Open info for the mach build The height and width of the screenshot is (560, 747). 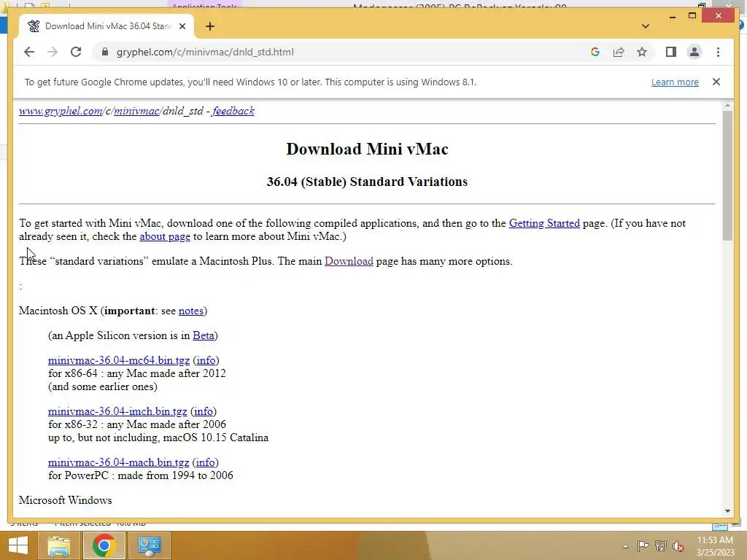205,462
